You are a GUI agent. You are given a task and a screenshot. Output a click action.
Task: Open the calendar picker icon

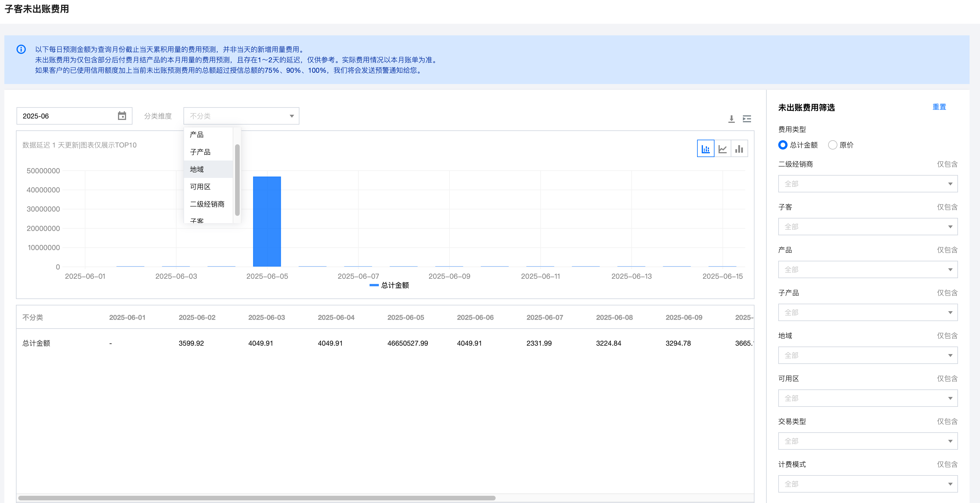(122, 116)
